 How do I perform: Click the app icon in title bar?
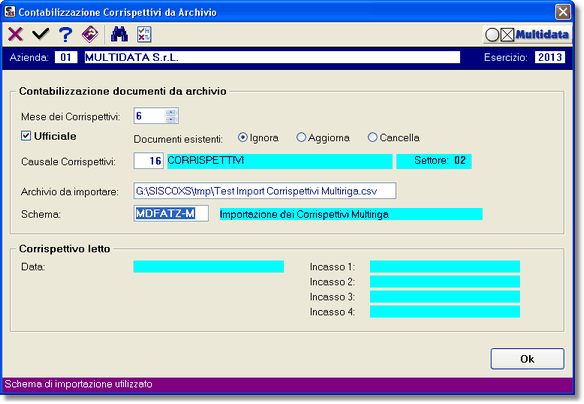pyautogui.click(x=9, y=12)
